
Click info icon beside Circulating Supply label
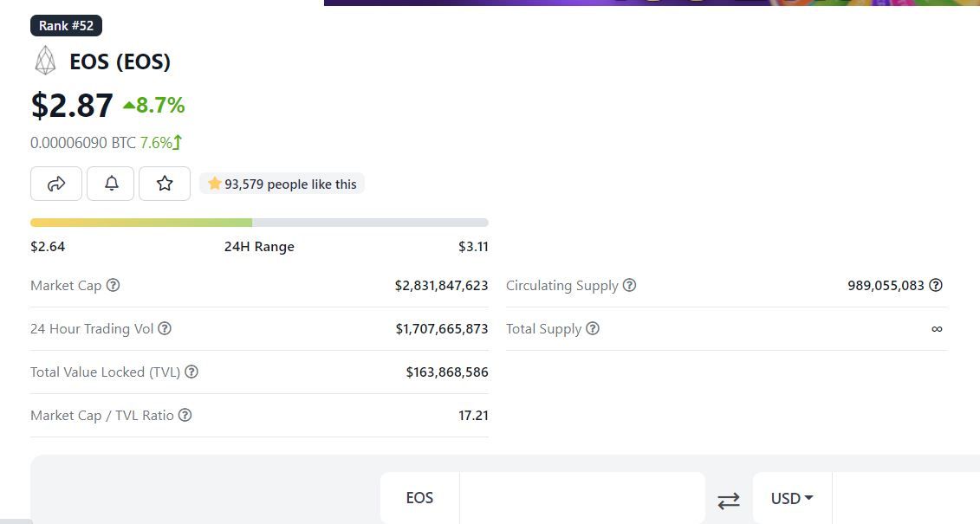(x=630, y=285)
